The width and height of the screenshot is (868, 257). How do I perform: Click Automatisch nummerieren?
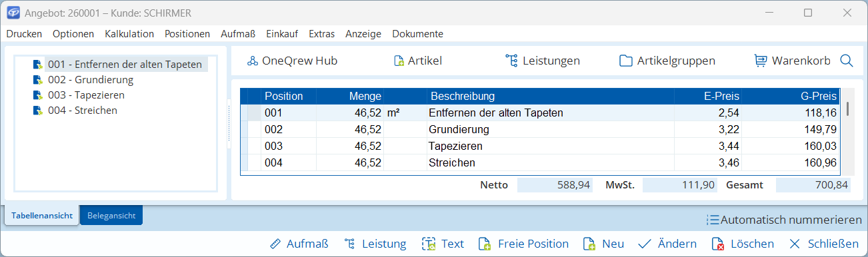784,220
